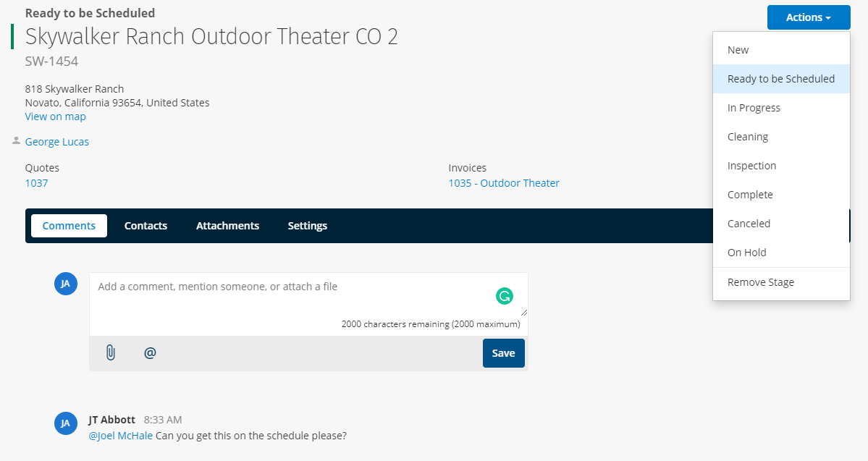Open the Comments tab
This screenshot has width=868, height=461.
click(x=69, y=226)
